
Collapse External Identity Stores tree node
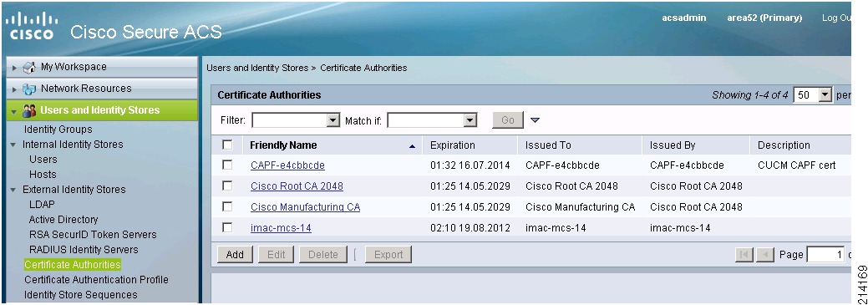pos(13,190)
